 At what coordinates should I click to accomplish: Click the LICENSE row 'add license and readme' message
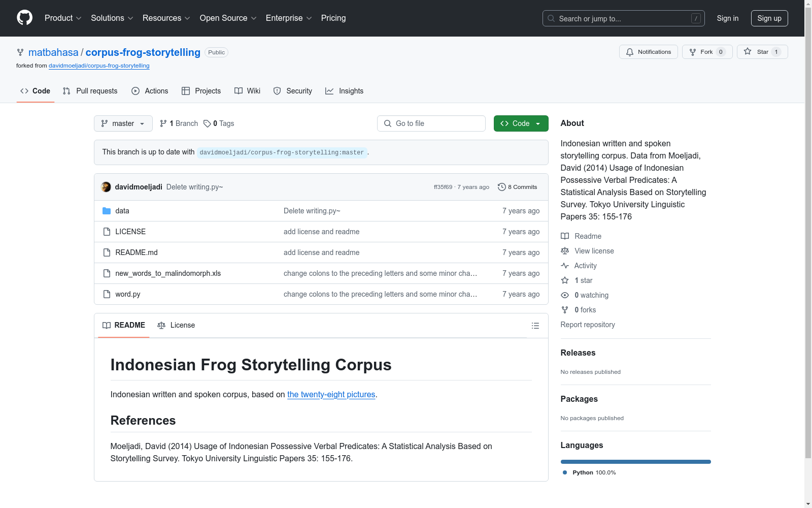pyautogui.click(x=322, y=232)
